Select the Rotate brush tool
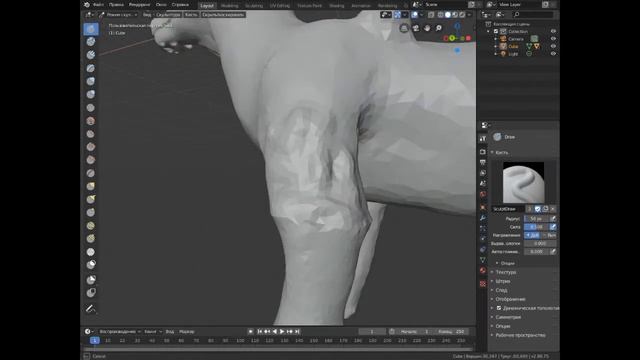 click(x=91, y=238)
